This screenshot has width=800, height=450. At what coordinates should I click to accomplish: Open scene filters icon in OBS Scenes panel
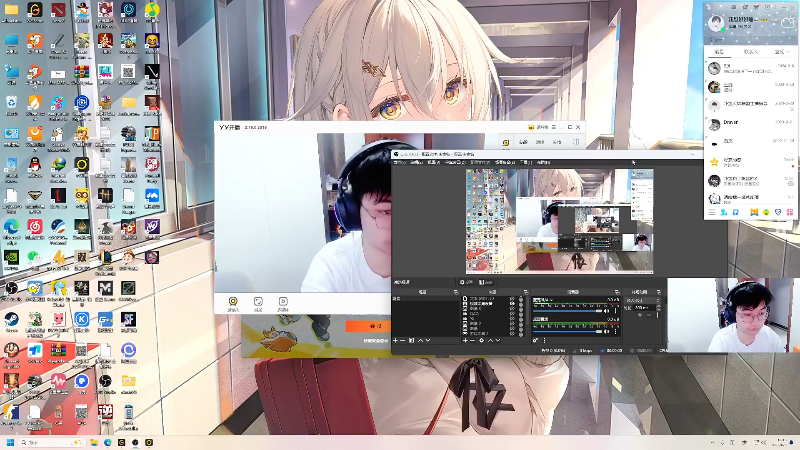412,340
